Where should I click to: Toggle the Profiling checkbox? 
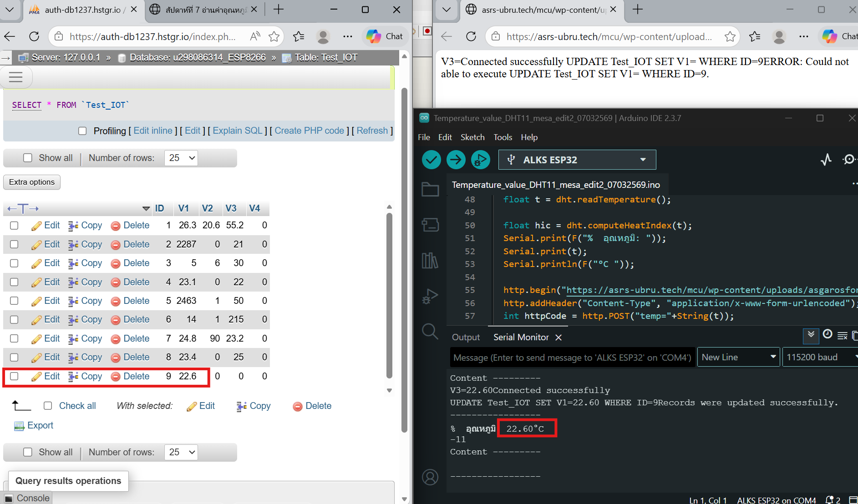click(82, 131)
